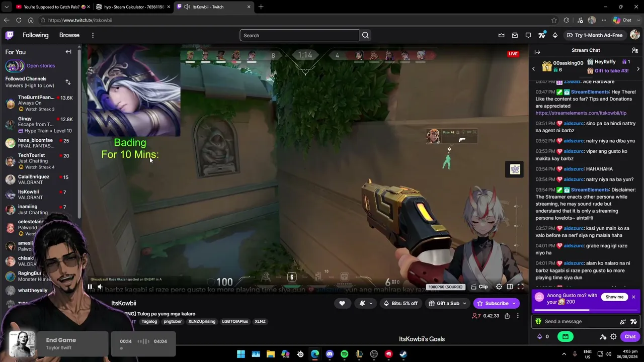Open the green channel points claim button
Screen dimensions: 644x362
[566, 337]
